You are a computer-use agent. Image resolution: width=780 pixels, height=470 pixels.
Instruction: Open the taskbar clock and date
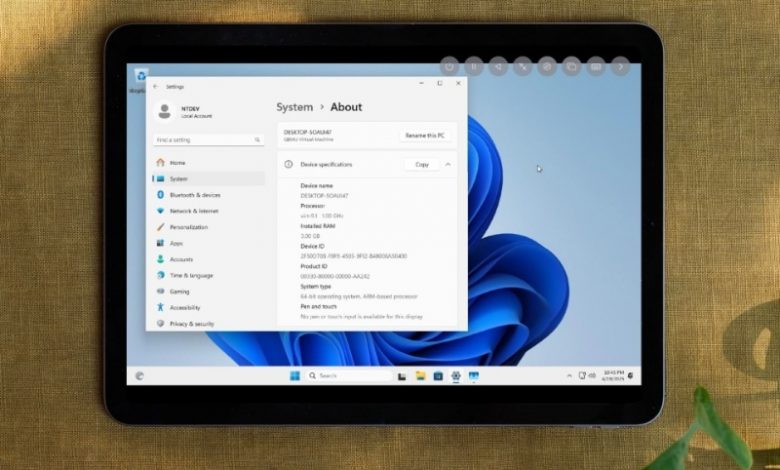click(x=613, y=376)
